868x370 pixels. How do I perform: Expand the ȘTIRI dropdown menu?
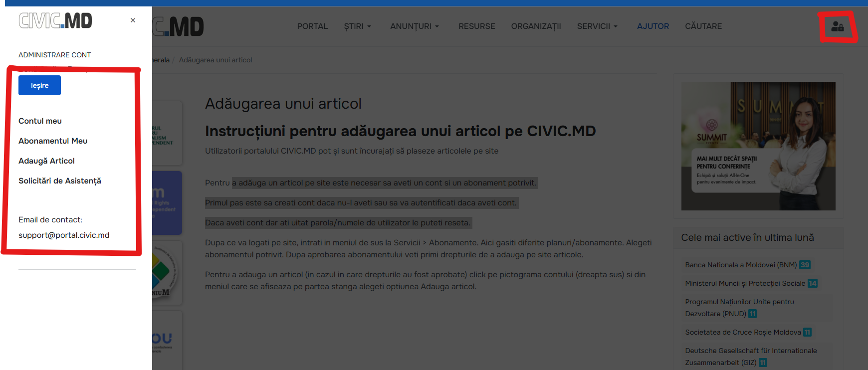tap(357, 26)
